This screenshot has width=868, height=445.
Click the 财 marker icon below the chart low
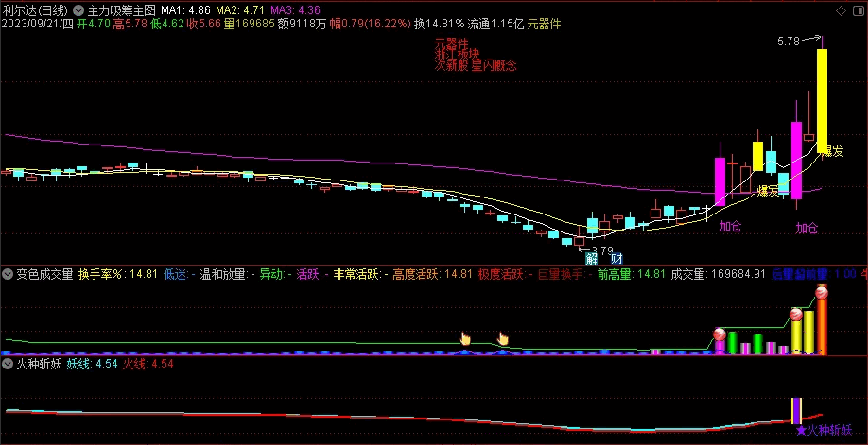click(616, 258)
